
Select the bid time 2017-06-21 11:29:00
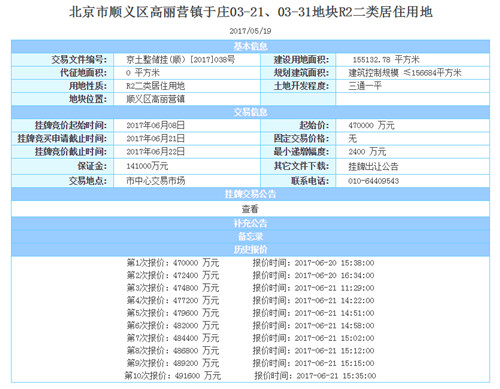point(334,288)
